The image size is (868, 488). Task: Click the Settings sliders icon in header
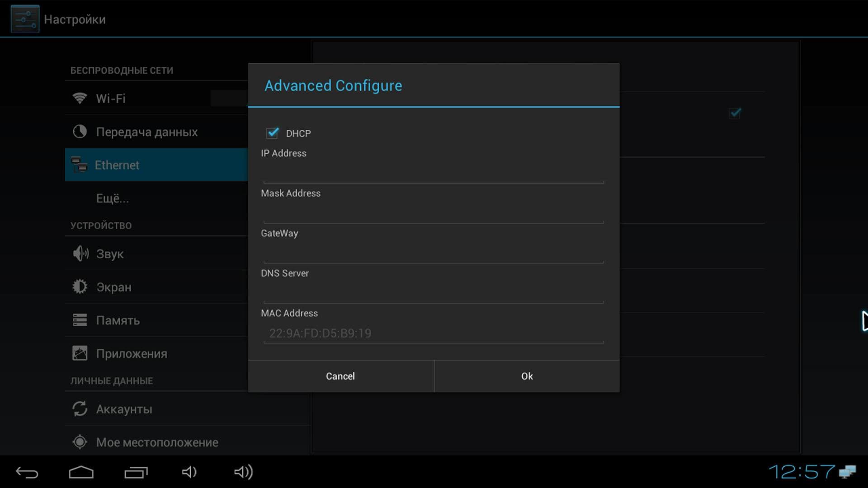25,19
